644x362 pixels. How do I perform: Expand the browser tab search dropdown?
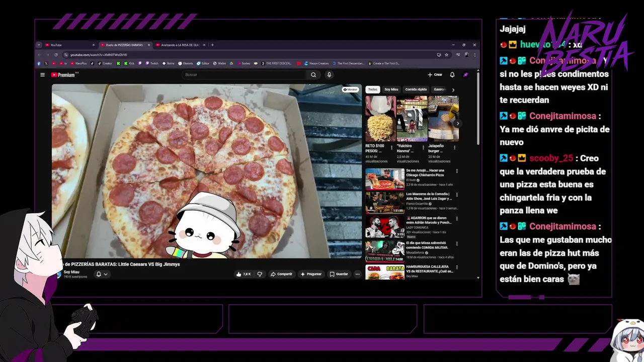coord(39,45)
